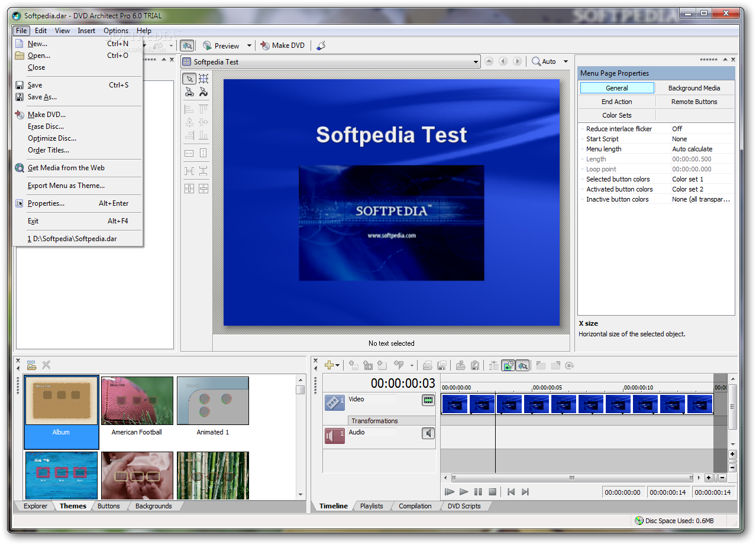756x545 pixels.
Task: Click the timeline horizontal scrollbar
Action: [572, 478]
